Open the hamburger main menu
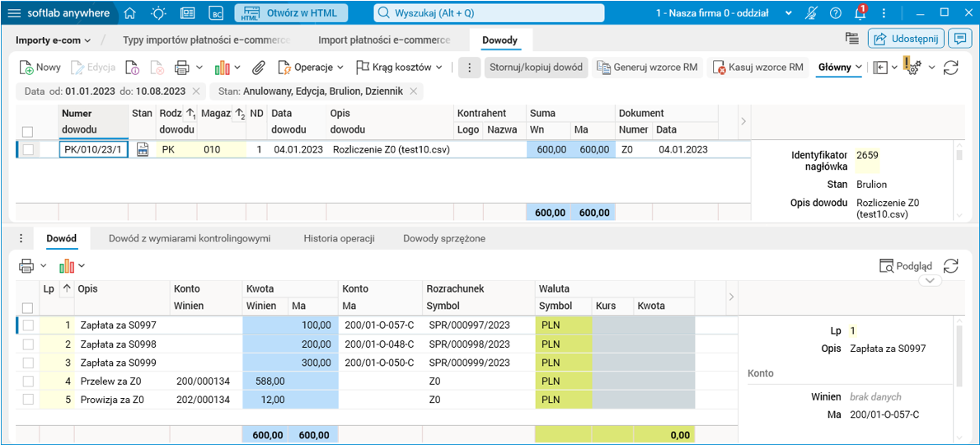This screenshot has height=445, width=980. (15, 13)
